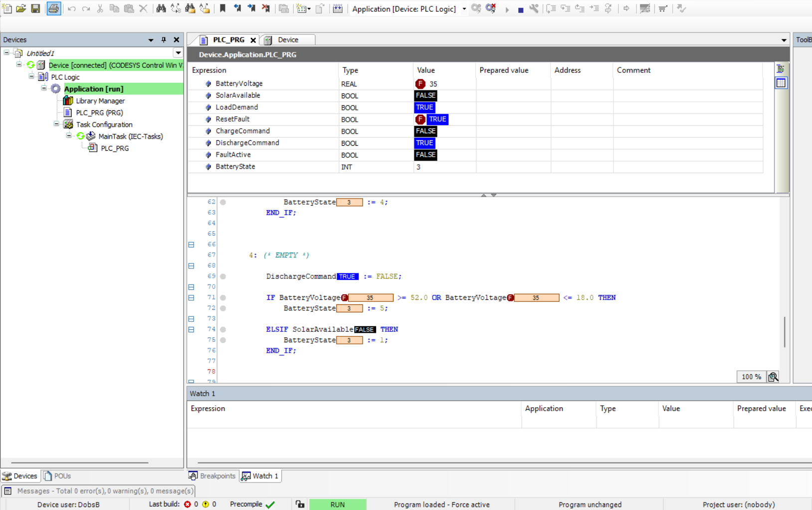Collapse the Task Configuration tree node

tap(56, 124)
